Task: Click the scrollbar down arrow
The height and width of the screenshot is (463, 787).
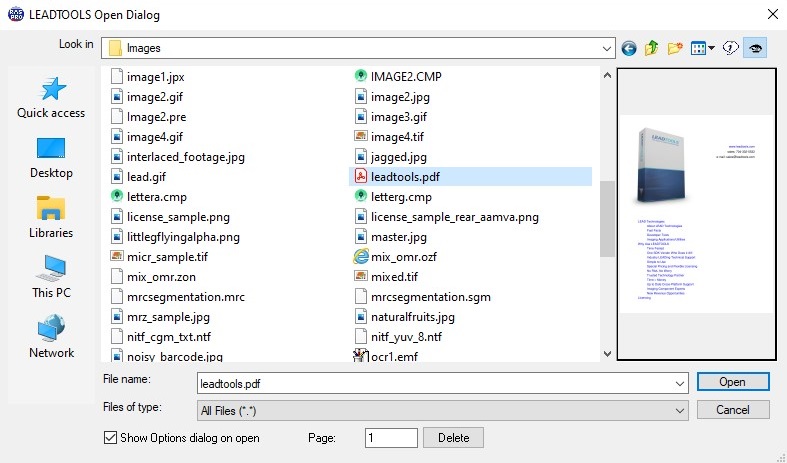Action: point(607,354)
